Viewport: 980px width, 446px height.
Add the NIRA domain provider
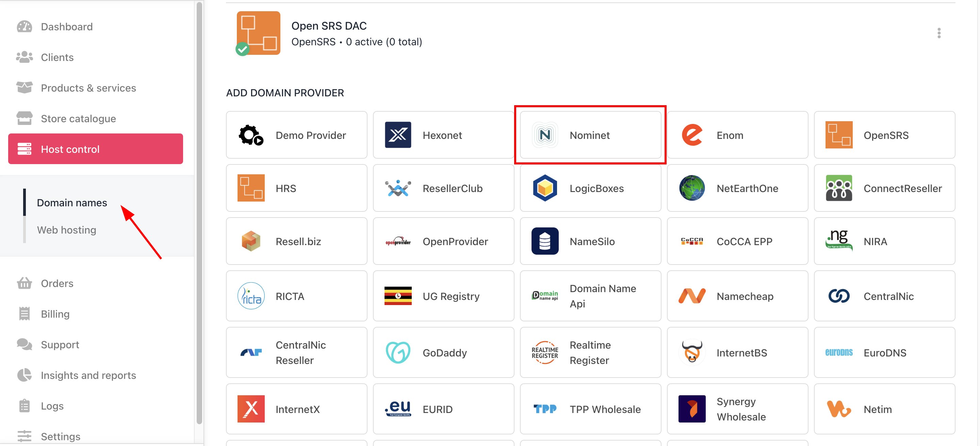(884, 241)
